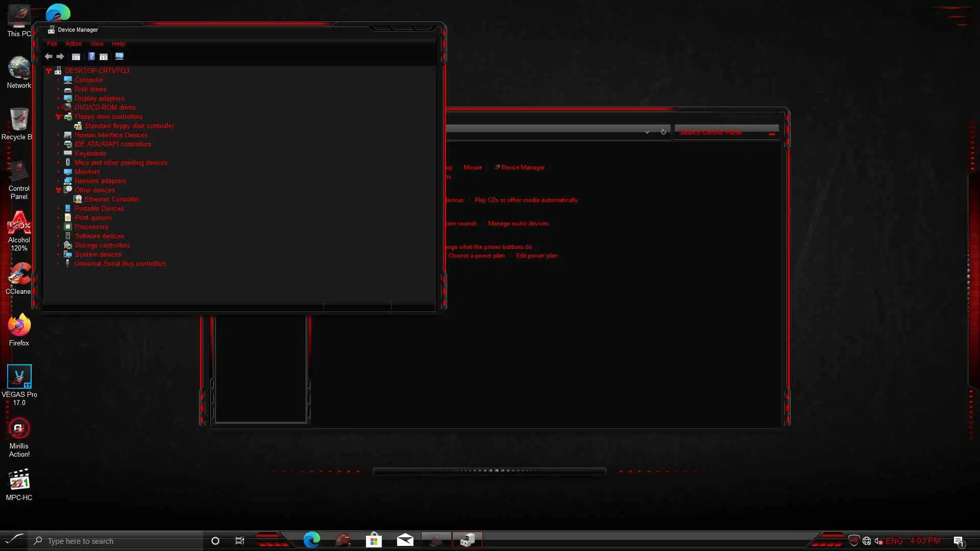980x551 pixels.
Task: Open address bar dropdown in Control Panel
Action: click(647, 132)
